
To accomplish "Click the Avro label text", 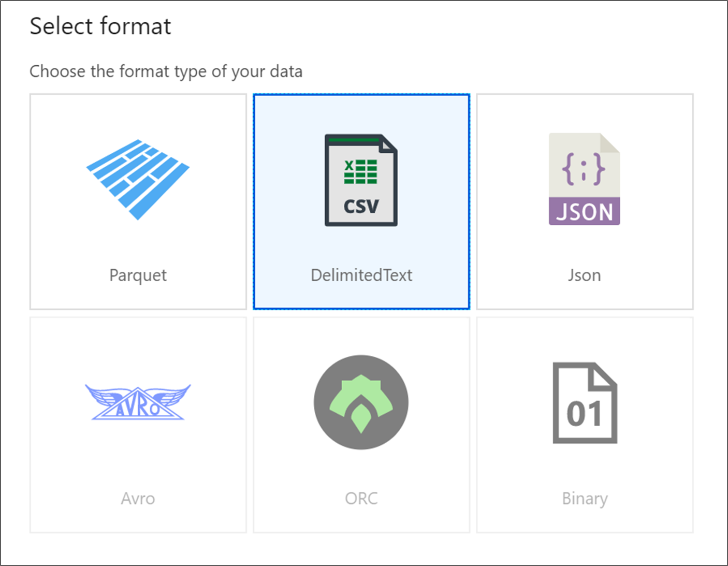I will pos(137,498).
